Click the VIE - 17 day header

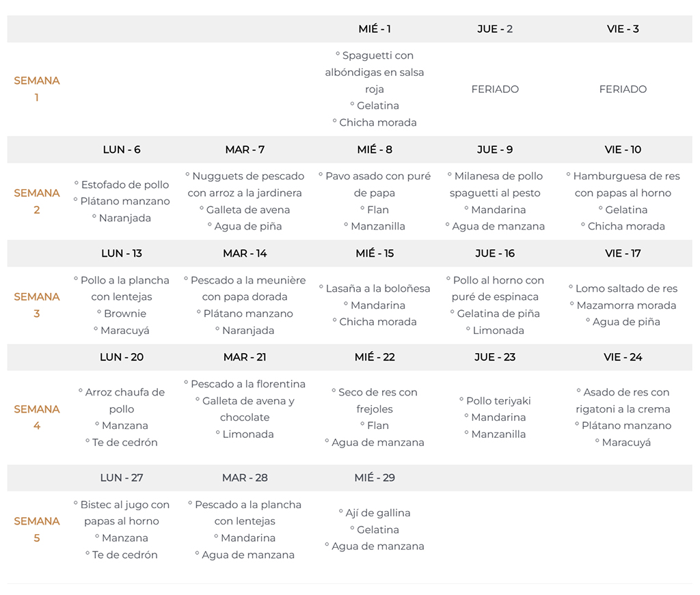point(623,253)
